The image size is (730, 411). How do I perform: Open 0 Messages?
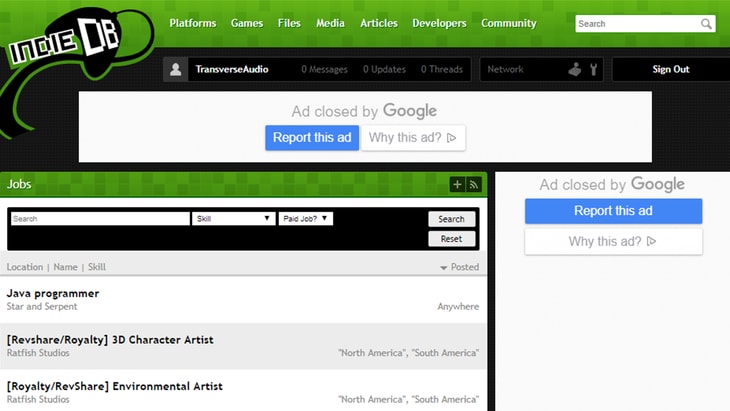(x=324, y=69)
